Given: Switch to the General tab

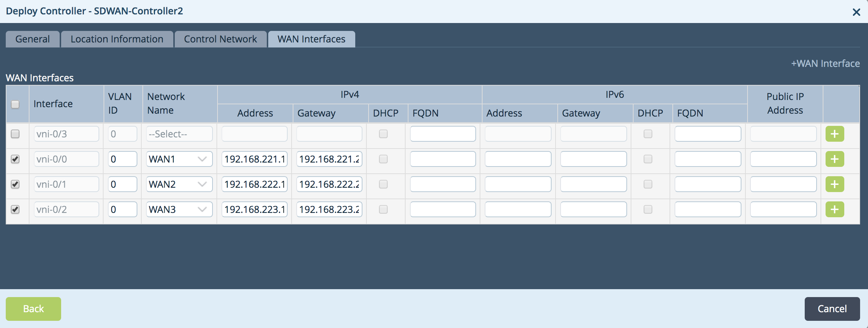Looking at the screenshot, I should coord(32,39).
